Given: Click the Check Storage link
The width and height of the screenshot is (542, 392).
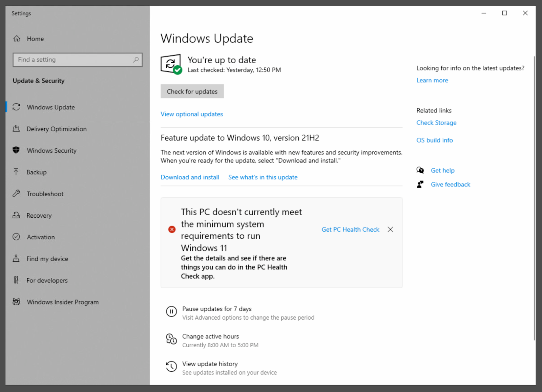Looking at the screenshot, I should pyautogui.click(x=436, y=123).
